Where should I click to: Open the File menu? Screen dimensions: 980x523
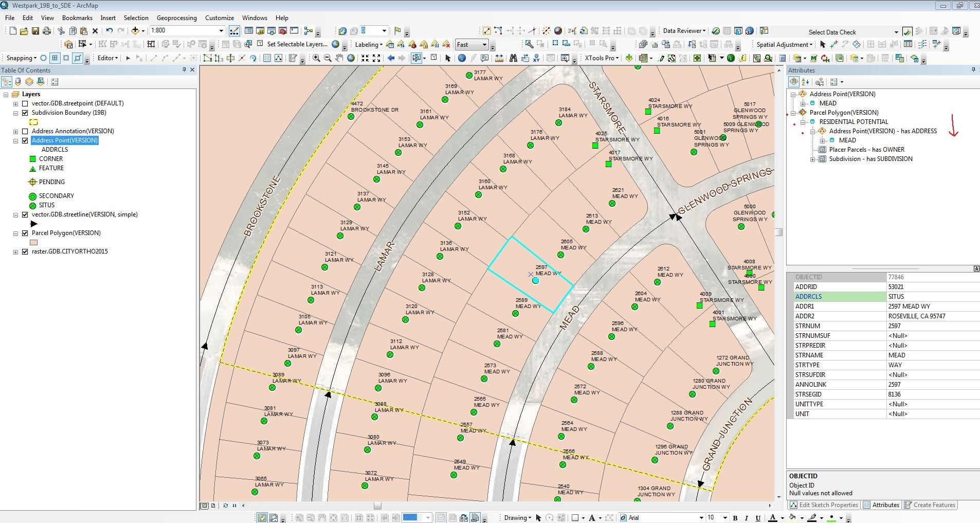pyautogui.click(x=10, y=18)
